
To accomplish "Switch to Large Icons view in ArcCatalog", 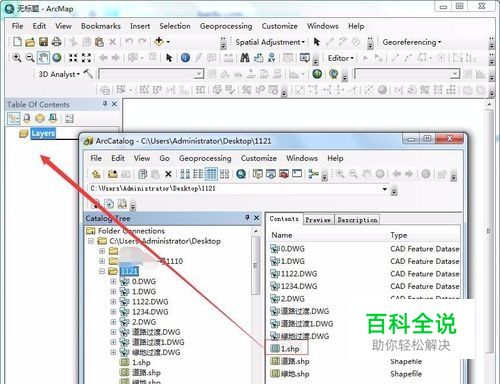I will tap(185, 174).
